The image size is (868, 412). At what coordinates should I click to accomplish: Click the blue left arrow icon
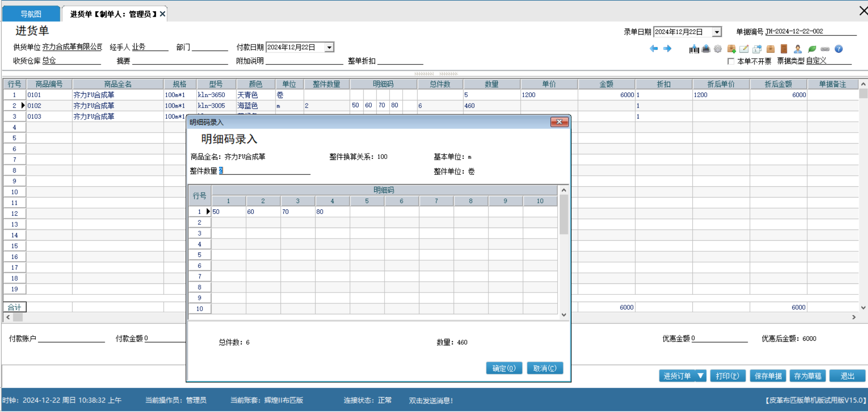654,49
